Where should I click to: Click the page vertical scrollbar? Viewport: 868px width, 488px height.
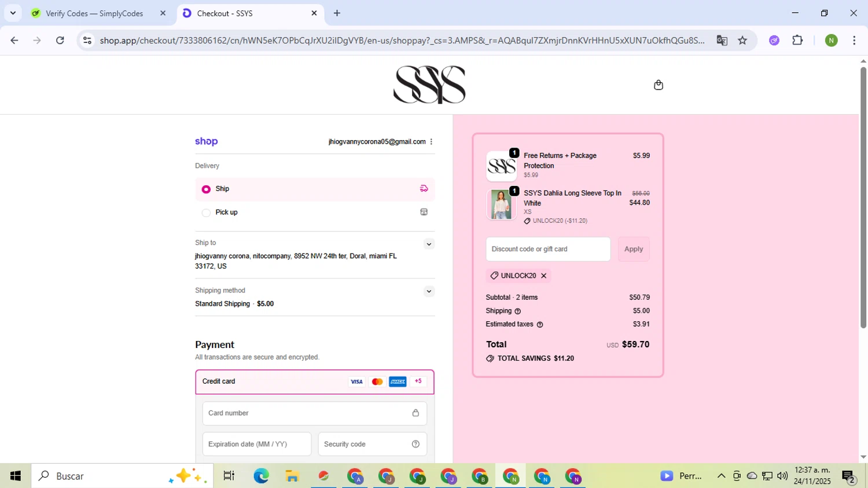click(863, 197)
